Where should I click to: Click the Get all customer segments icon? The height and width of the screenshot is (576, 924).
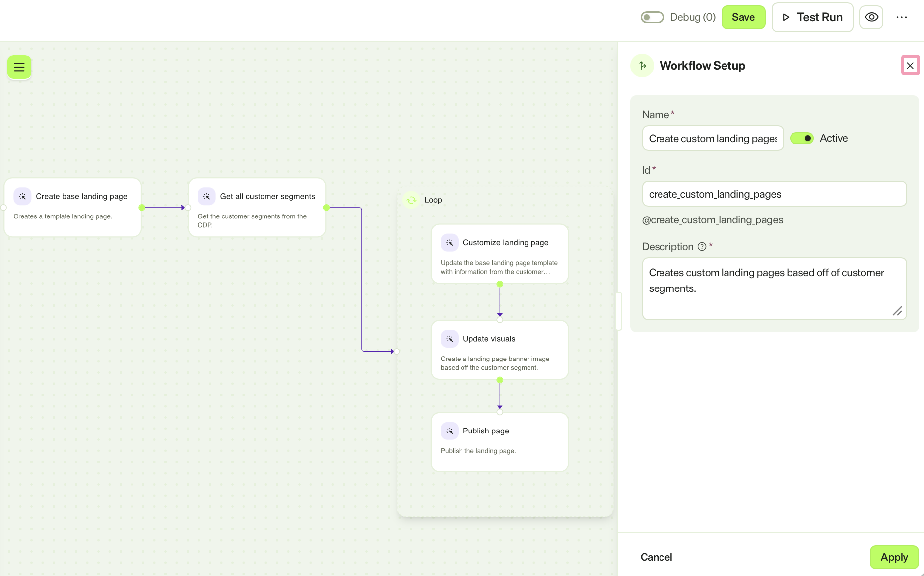(x=206, y=196)
